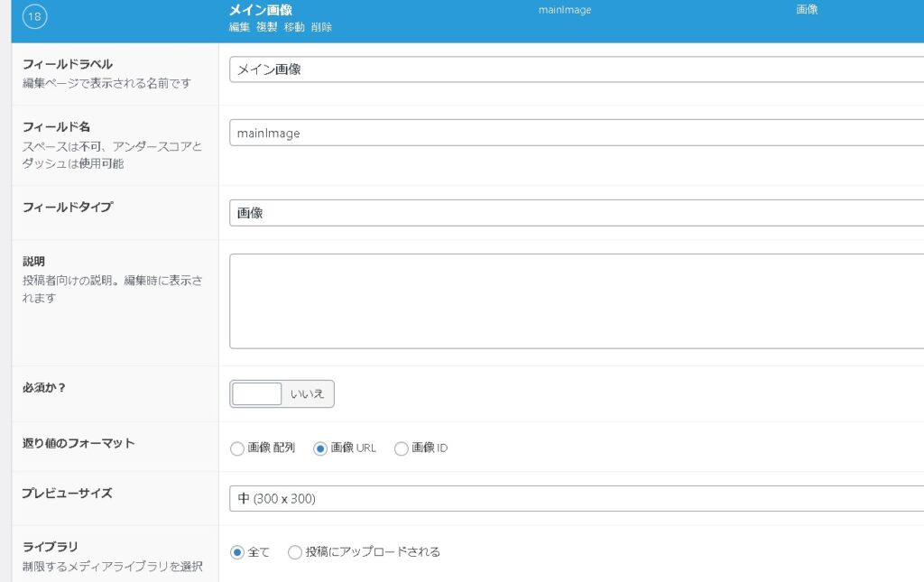Click the 削除 link to delete field

click(321, 28)
